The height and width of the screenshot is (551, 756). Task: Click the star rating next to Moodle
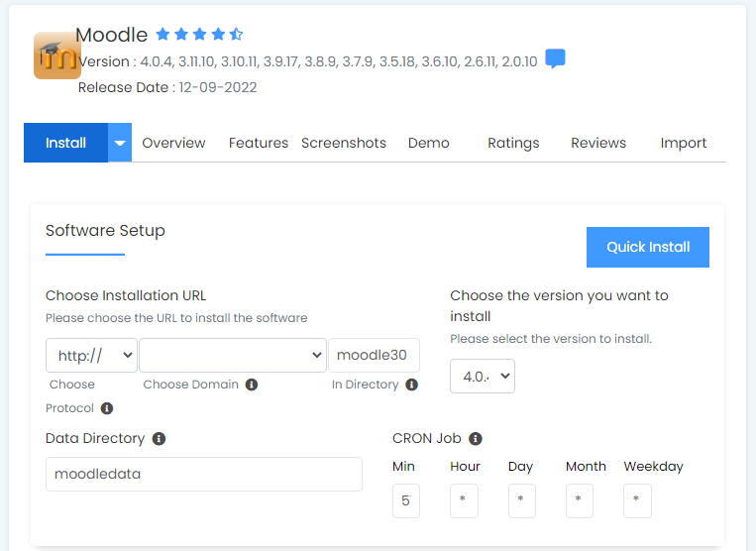199,35
